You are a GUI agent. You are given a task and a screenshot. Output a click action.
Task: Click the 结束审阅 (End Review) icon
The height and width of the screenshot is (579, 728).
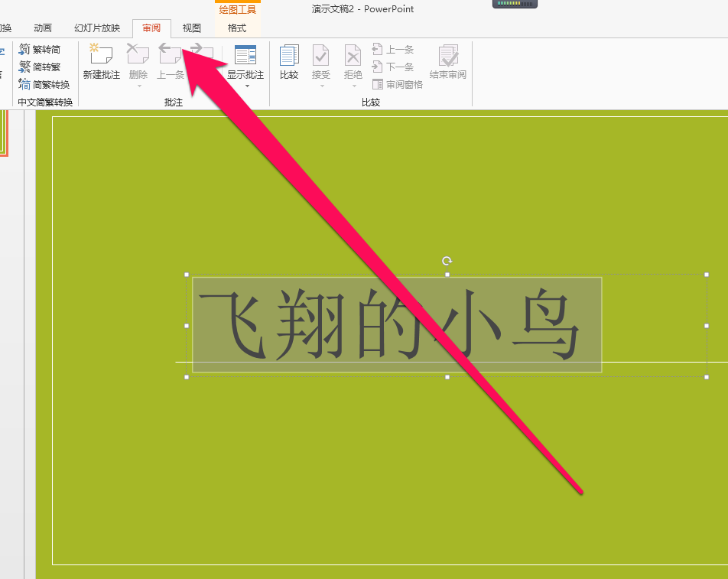(447, 60)
